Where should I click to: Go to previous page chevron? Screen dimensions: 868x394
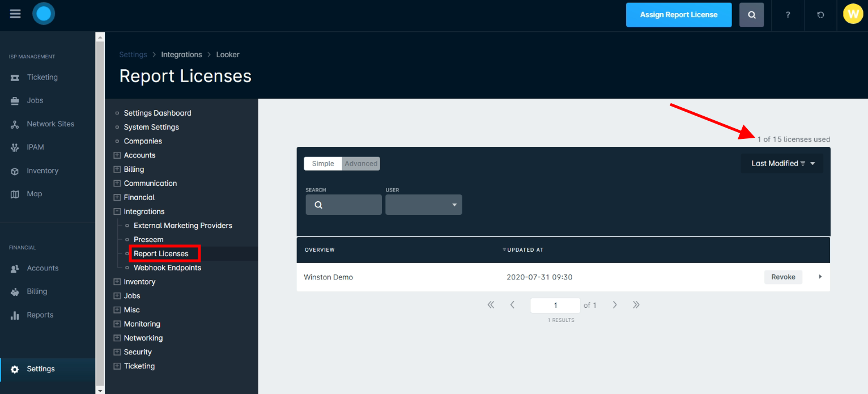(512, 305)
